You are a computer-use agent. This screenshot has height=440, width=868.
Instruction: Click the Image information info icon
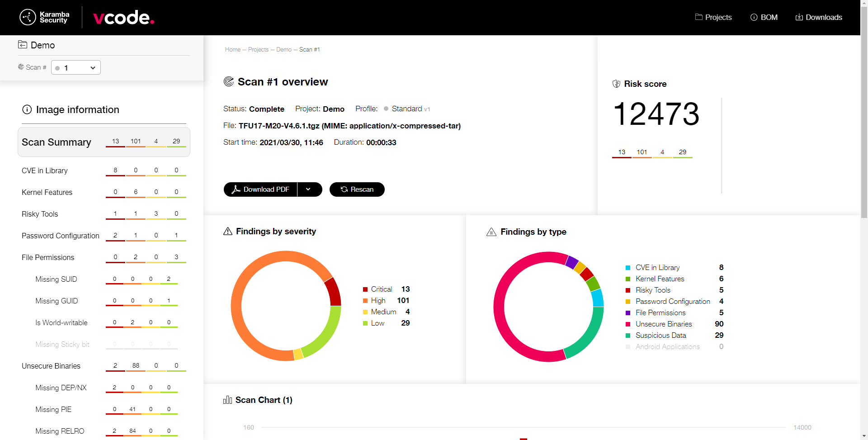coord(27,109)
